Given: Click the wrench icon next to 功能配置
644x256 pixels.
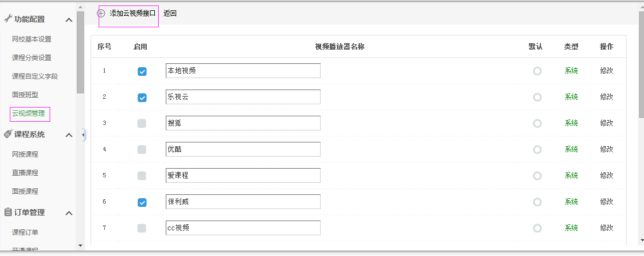Looking at the screenshot, I should tap(8, 19).
